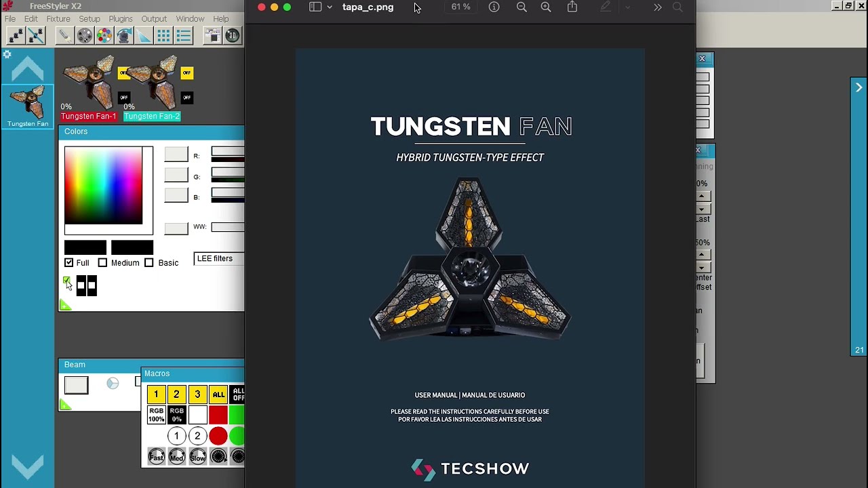
Task: Click the red circle macro
Action: pos(218,436)
